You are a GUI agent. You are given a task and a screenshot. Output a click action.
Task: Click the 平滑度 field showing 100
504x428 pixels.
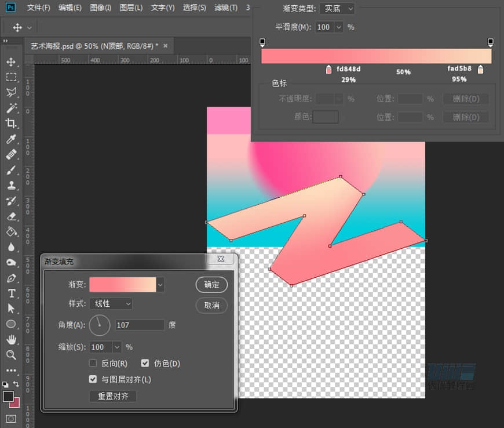[324, 27]
